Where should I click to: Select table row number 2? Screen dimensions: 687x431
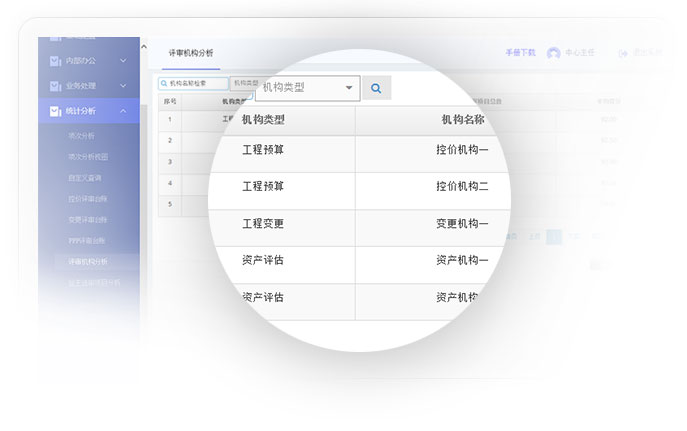point(170,141)
